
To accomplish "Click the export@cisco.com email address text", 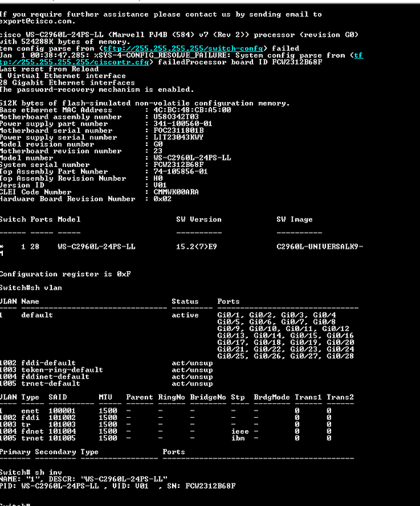I will [38, 21].
